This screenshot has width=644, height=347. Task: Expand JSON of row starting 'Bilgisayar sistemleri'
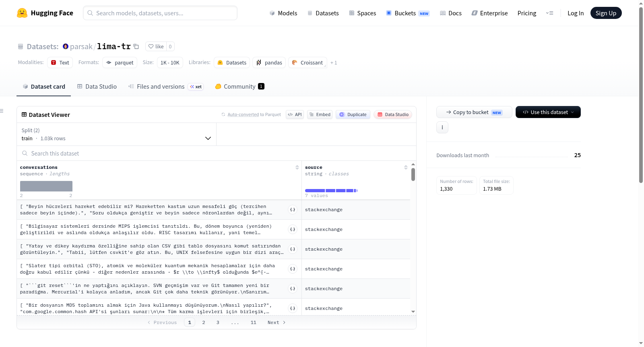point(293,229)
